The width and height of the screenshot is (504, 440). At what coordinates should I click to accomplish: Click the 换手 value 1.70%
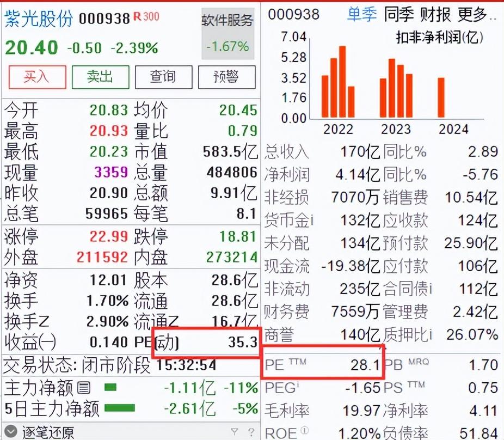point(108,301)
